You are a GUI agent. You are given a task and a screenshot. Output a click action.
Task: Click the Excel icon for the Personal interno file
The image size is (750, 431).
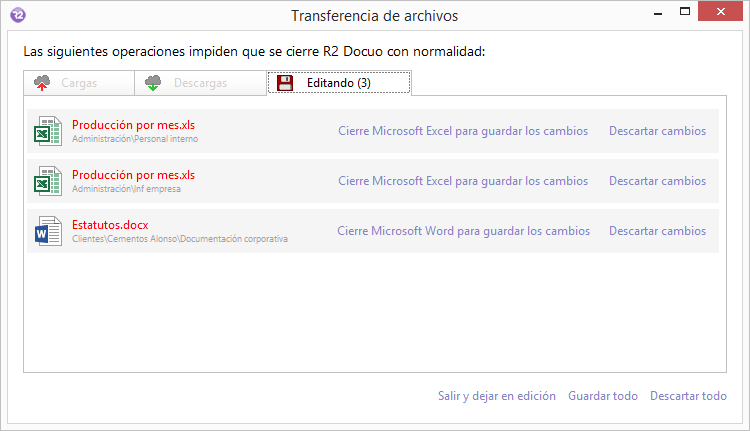pyautogui.click(x=47, y=131)
